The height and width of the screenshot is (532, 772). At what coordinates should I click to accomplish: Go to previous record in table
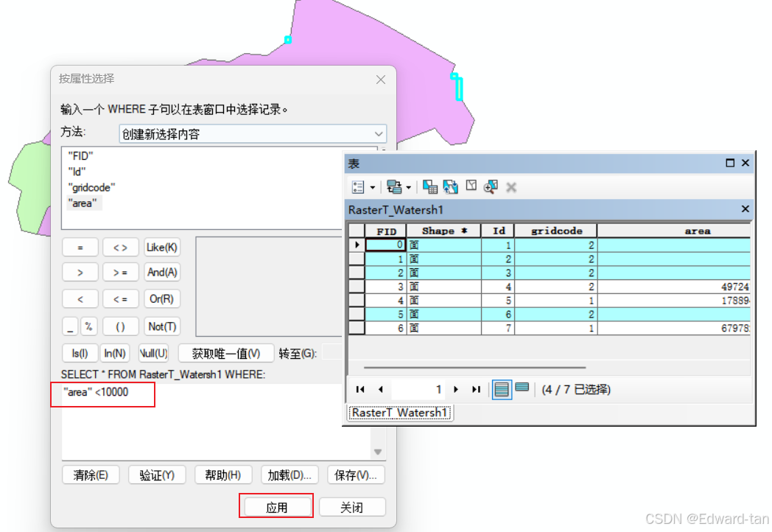tap(381, 389)
